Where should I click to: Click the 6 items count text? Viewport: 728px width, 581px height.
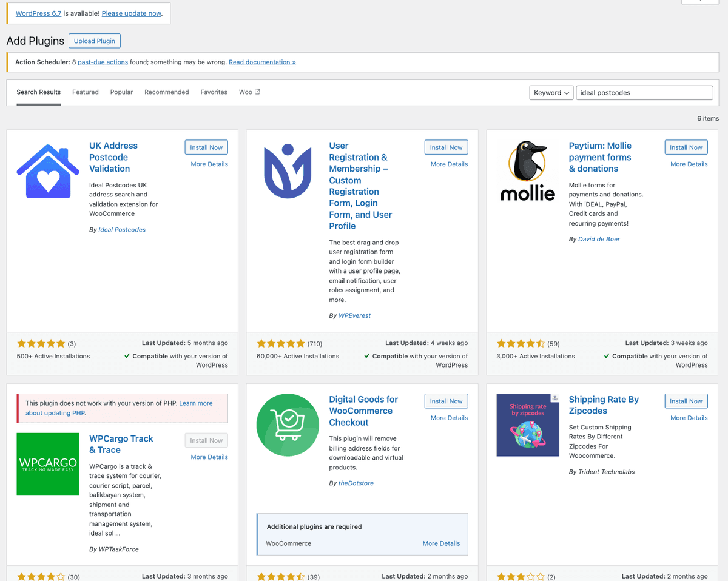[708, 119]
